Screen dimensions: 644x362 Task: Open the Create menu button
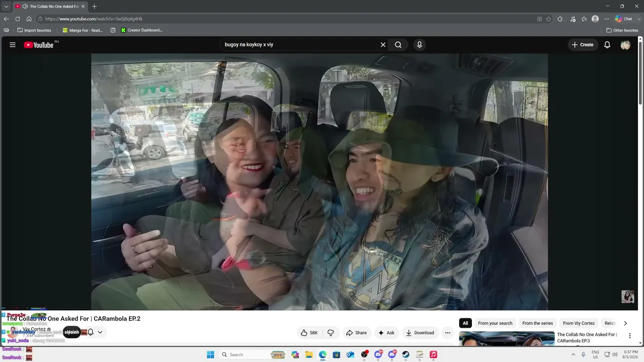tap(582, 45)
